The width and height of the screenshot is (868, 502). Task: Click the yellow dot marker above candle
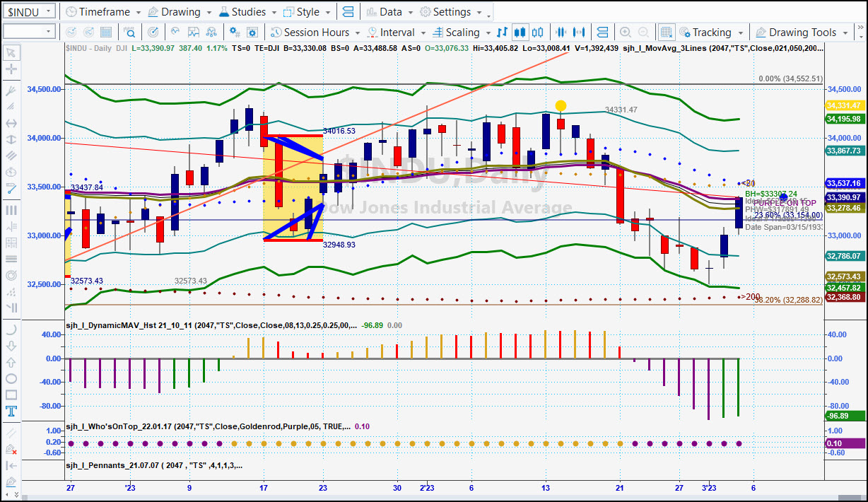click(561, 106)
